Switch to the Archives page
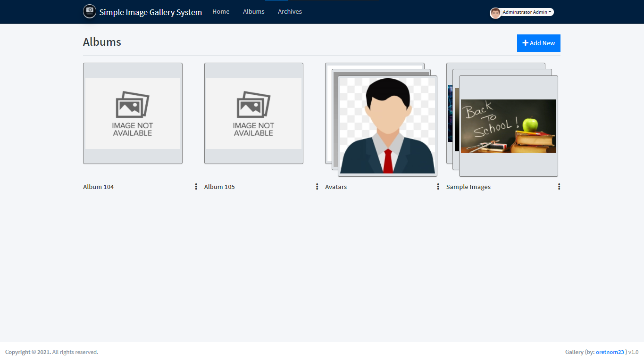644x362 pixels. click(290, 12)
